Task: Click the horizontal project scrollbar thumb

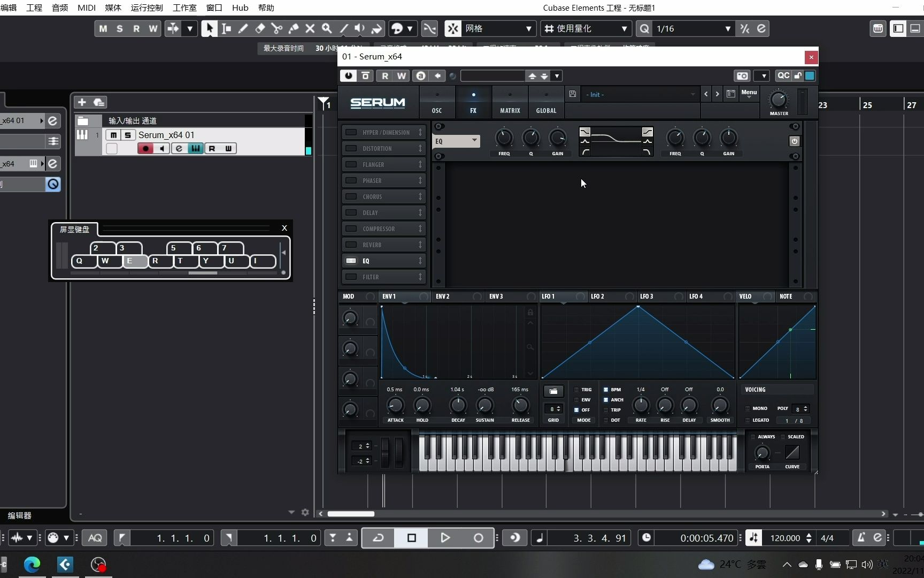Action: pyautogui.click(x=351, y=514)
